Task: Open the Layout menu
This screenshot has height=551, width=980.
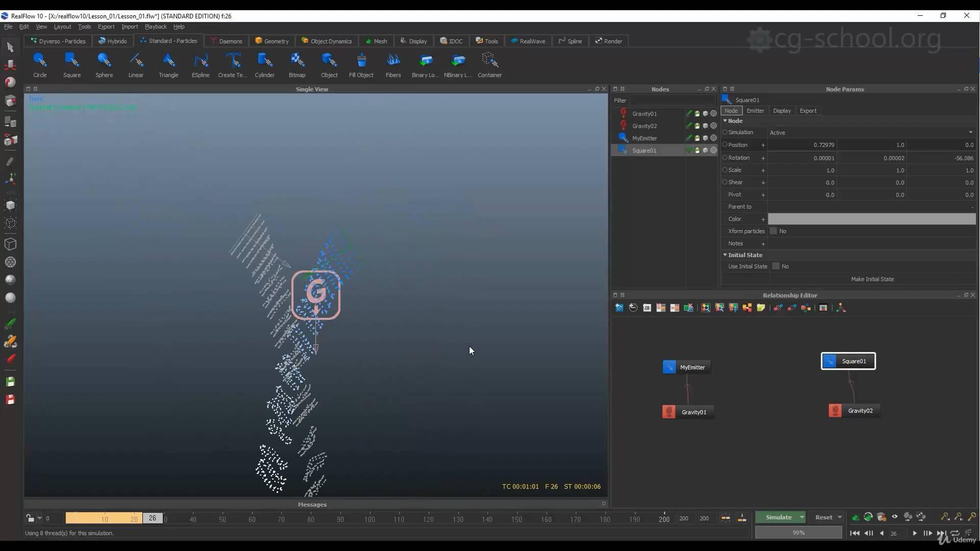Action: (62, 27)
